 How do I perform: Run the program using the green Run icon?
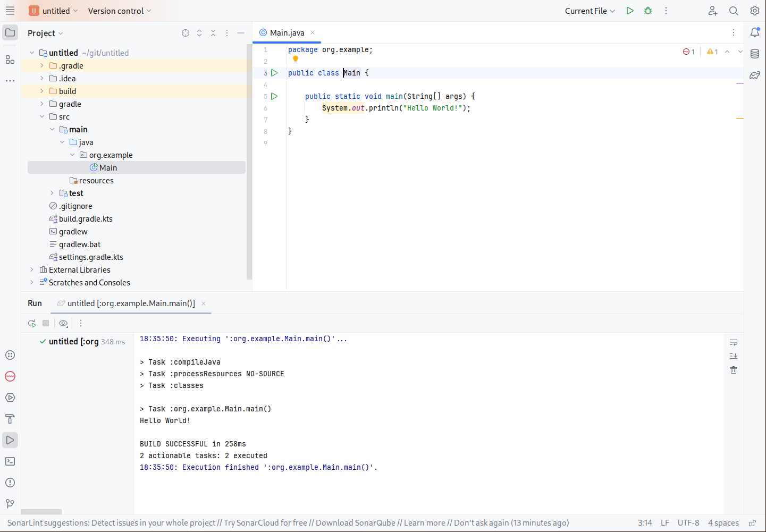(x=630, y=11)
